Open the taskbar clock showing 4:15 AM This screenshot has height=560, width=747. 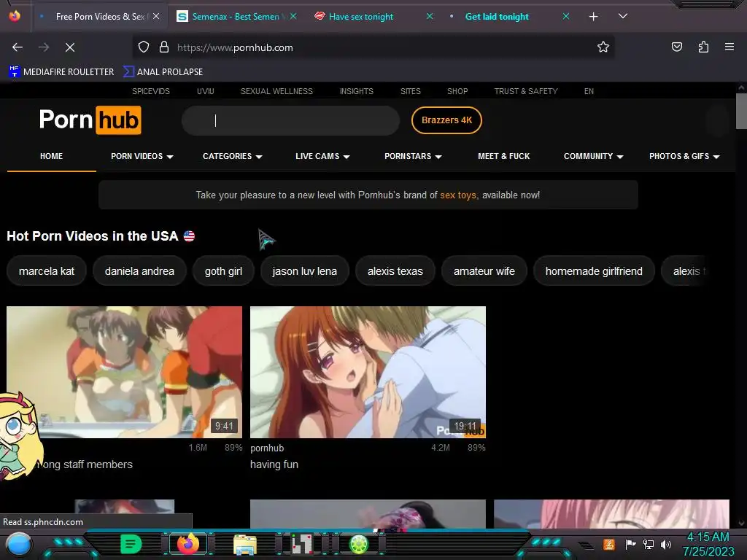pos(708,544)
